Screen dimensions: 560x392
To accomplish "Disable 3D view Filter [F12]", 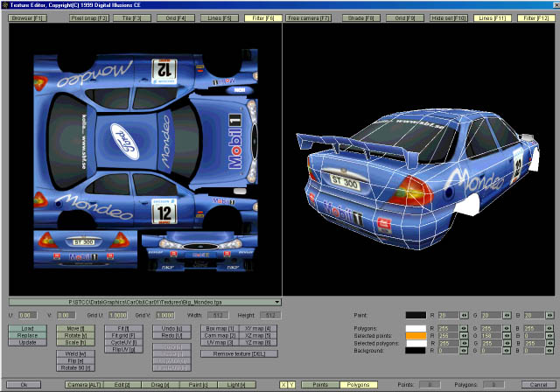I will pyautogui.click(x=536, y=17).
